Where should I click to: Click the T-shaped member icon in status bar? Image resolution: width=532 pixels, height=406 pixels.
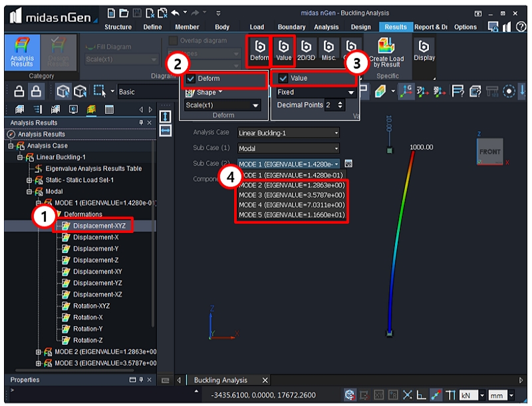point(450,395)
